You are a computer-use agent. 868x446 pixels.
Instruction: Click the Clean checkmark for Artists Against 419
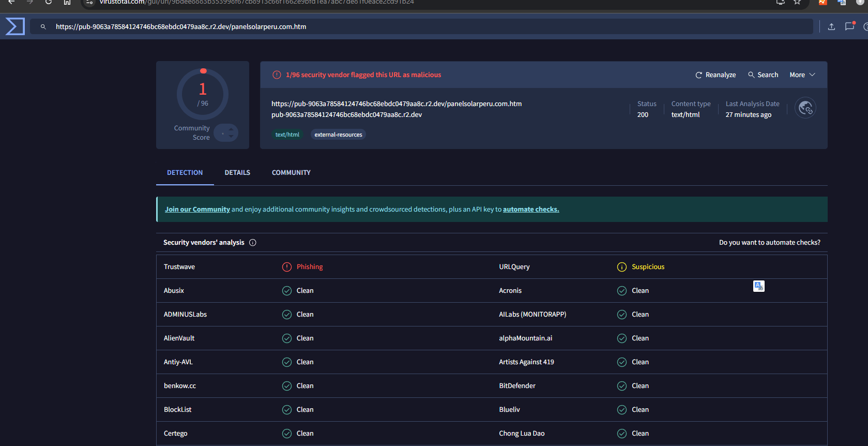[622, 362]
